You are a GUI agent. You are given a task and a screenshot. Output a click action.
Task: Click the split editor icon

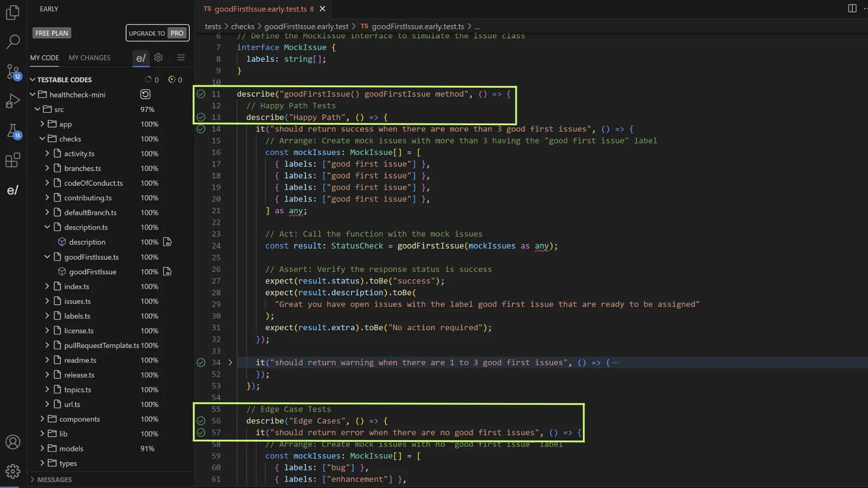tap(852, 8)
